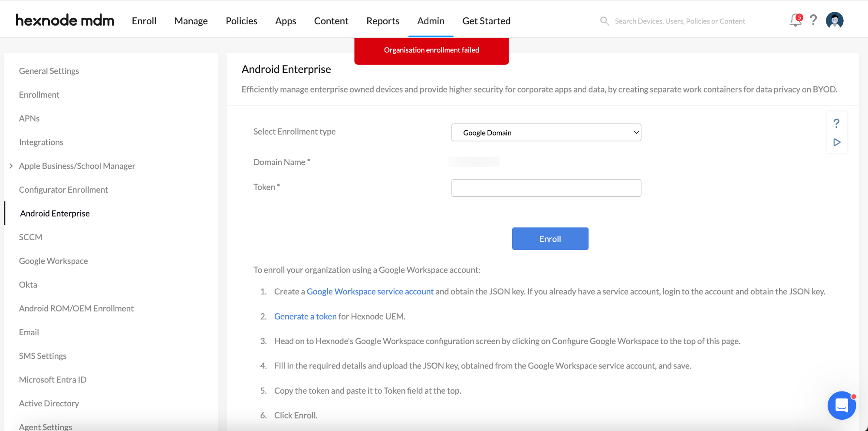Switch to the Apps tab
Screen dimensions: 868x431
coord(286,21)
